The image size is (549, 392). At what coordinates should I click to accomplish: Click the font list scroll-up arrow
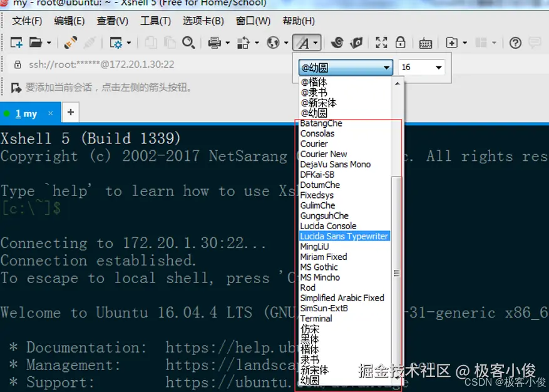(397, 83)
